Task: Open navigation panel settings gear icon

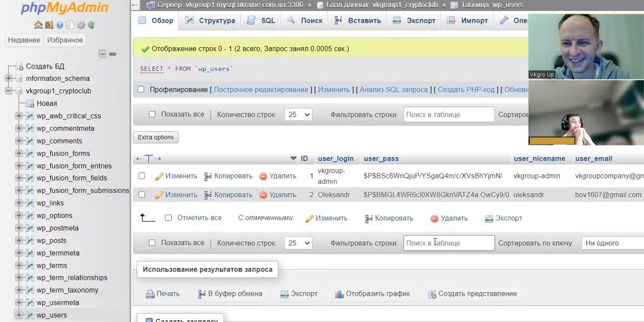Action: point(81,25)
